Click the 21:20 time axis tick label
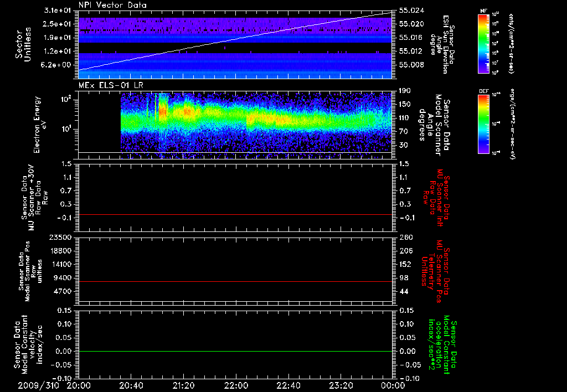 pyautogui.click(x=183, y=384)
